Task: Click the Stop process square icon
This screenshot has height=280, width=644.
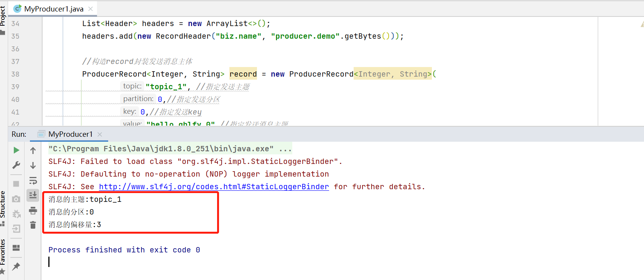Action: [x=16, y=184]
